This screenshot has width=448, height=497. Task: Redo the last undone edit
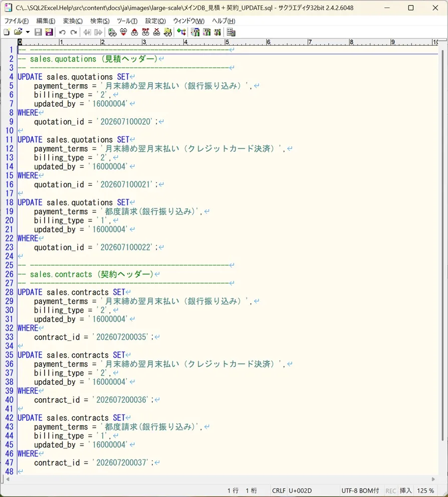click(x=74, y=32)
